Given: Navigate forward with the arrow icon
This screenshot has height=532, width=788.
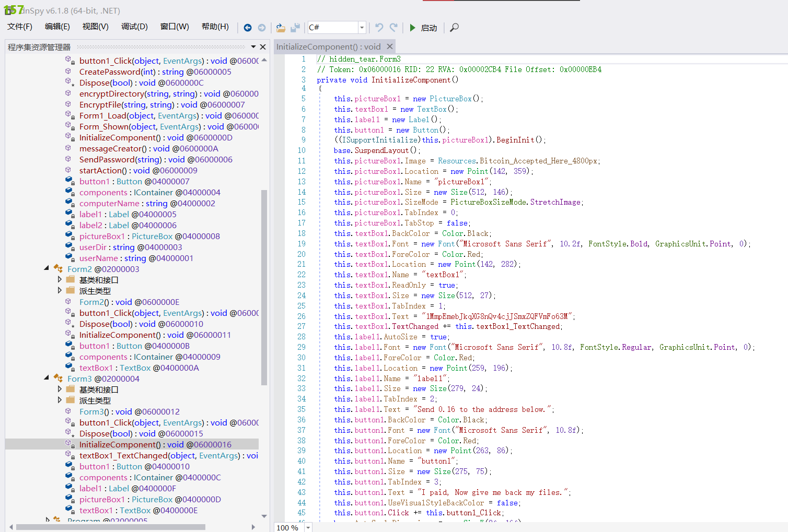Looking at the screenshot, I should point(262,28).
